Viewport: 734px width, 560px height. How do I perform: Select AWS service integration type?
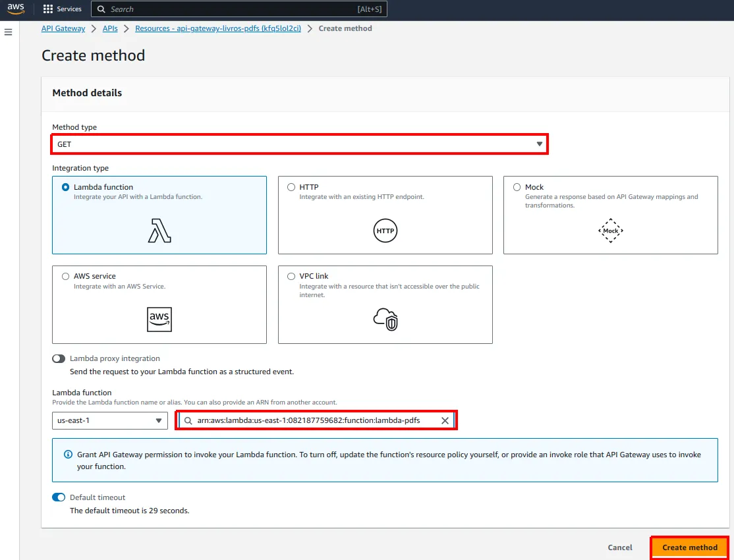[65, 276]
